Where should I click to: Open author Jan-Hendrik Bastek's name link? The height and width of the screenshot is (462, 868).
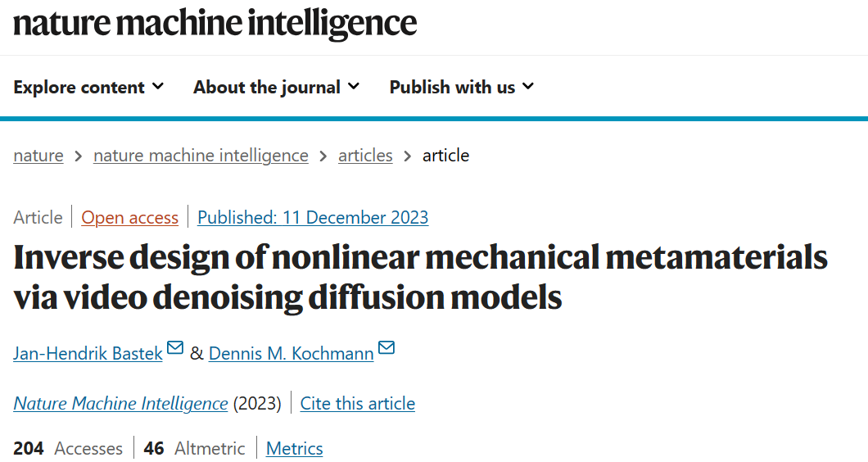[x=88, y=353]
